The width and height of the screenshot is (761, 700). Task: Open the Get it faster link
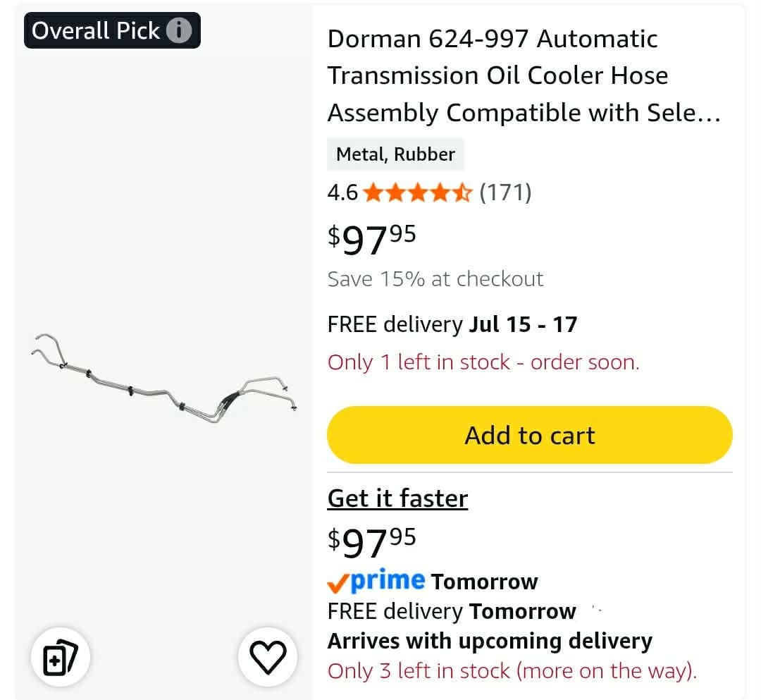tap(397, 498)
